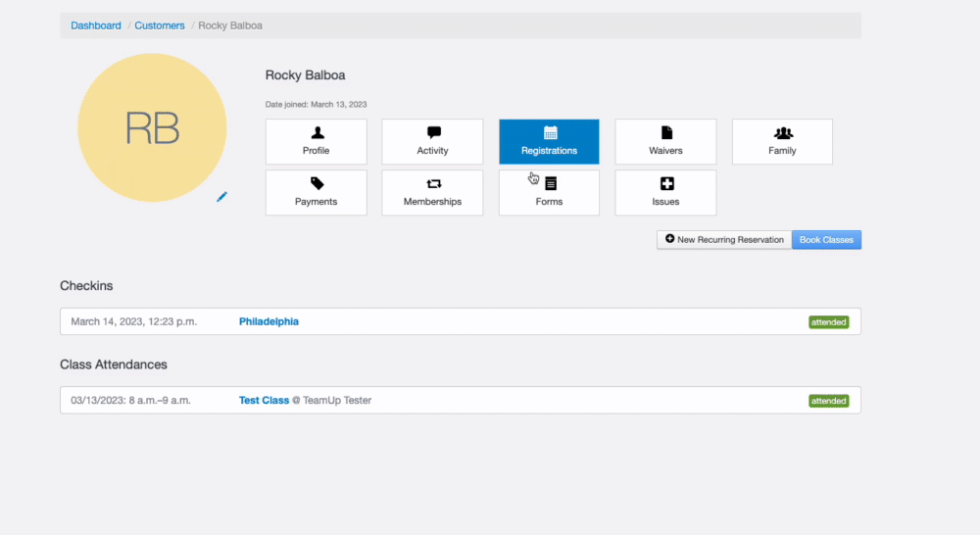Go to Dashboard via the breadcrumb
The width and height of the screenshot is (980, 535).
(96, 25)
